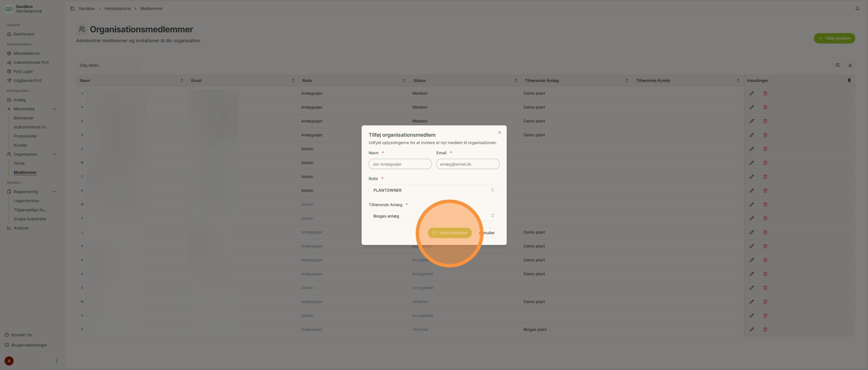Open the Rolle PLANTOWNER dropdown

(434, 190)
